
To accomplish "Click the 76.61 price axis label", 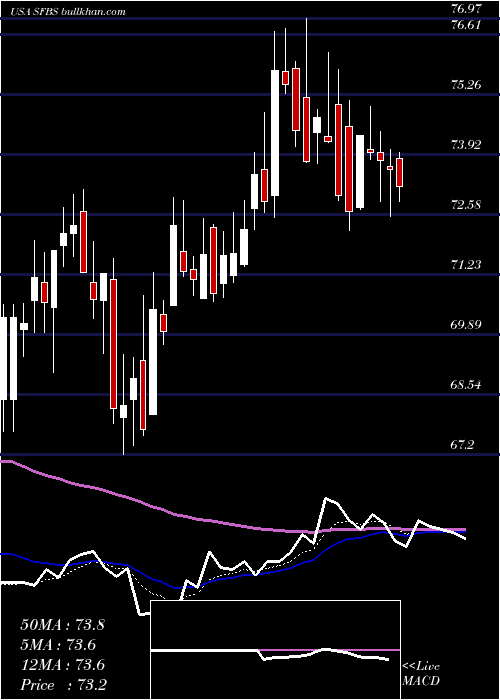I will coord(466,25).
